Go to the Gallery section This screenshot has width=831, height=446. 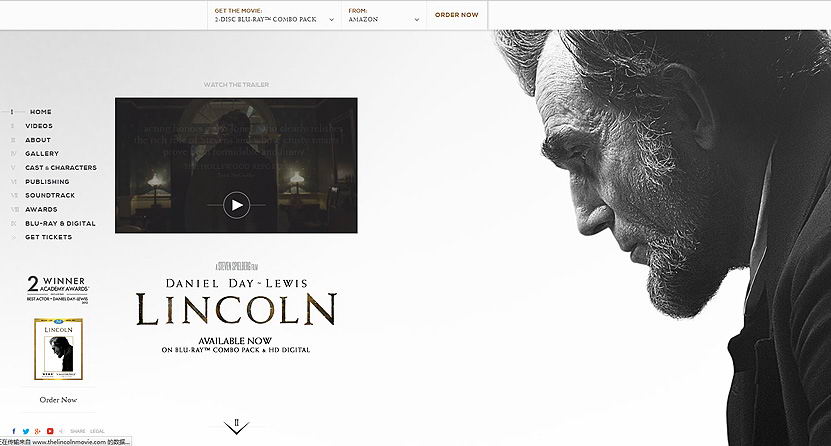click(42, 154)
